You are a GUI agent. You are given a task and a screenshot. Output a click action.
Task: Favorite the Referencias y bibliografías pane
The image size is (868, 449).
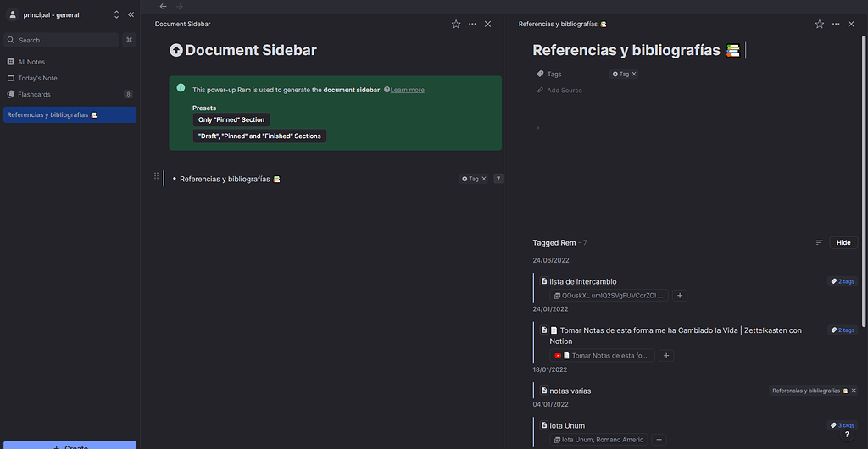click(x=820, y=25)
